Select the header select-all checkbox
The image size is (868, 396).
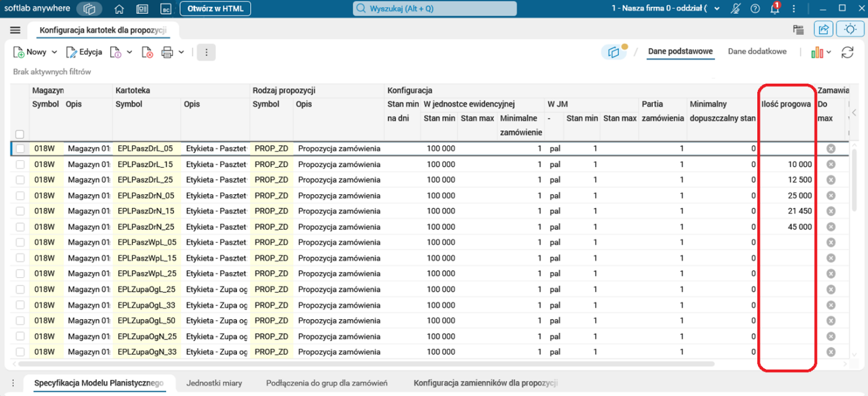tap(19, 134)
